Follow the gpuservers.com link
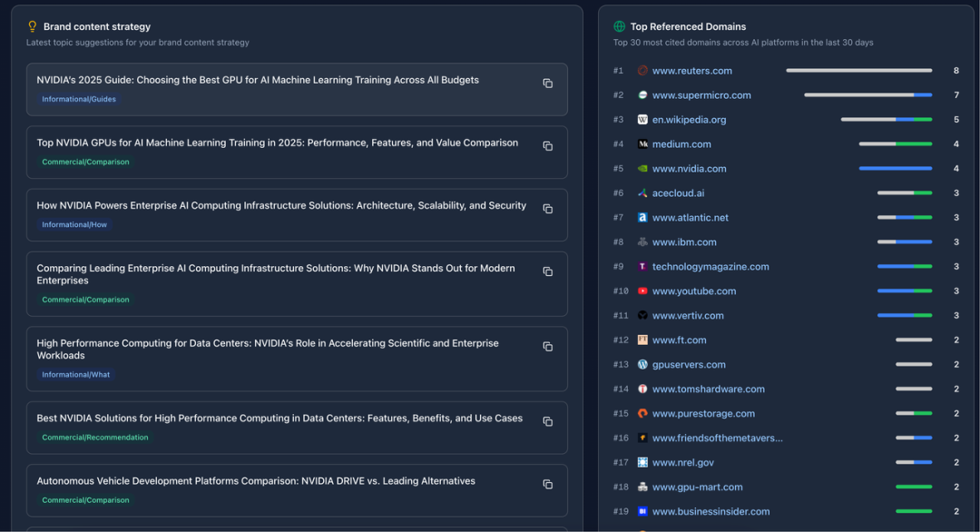This screenshot has height=532, width=980. (x=689, y=364)
